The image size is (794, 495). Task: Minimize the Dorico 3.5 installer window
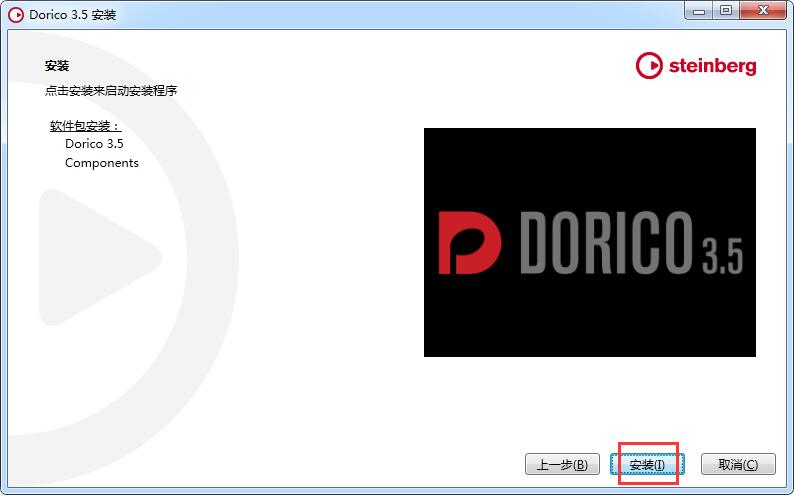[x=699, y=11]
